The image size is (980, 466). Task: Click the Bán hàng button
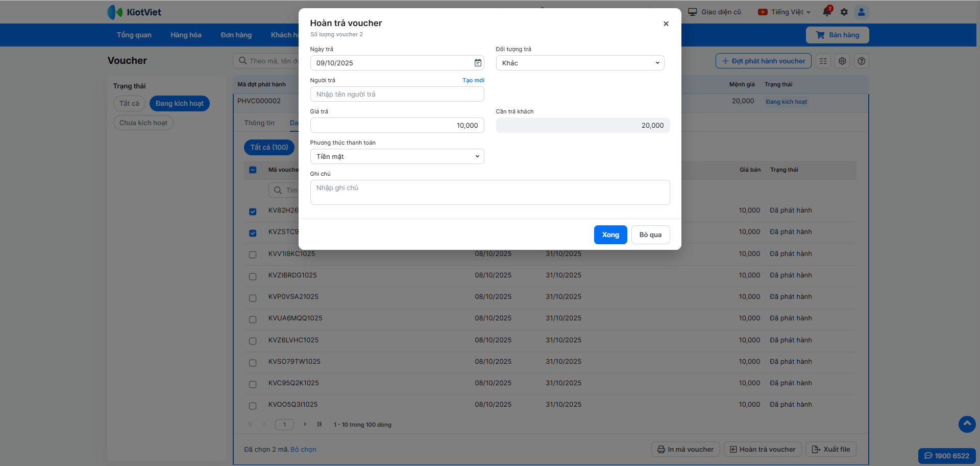(838, 35)
